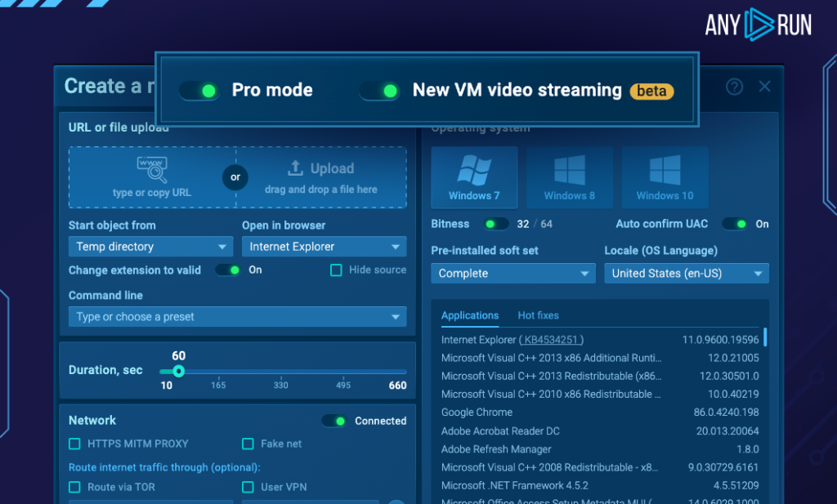
Task: Click the Upload file icon
Action: (295, 168)
